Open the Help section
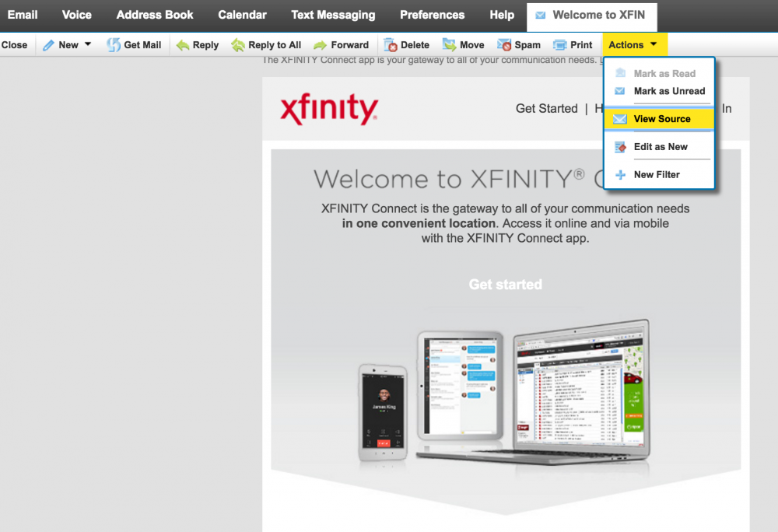 [502, 15]
